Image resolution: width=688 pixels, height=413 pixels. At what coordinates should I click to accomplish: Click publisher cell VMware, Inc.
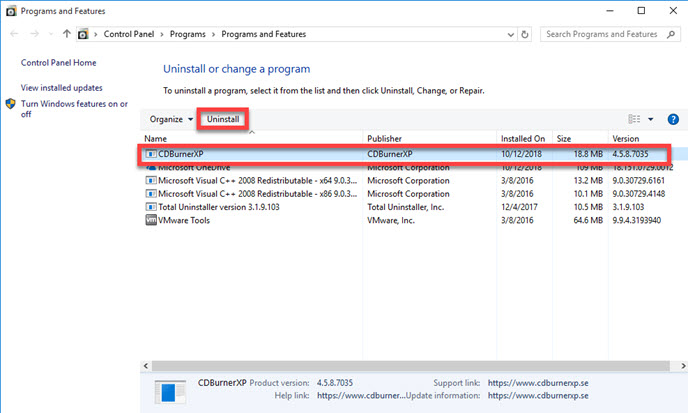[391, 220]
